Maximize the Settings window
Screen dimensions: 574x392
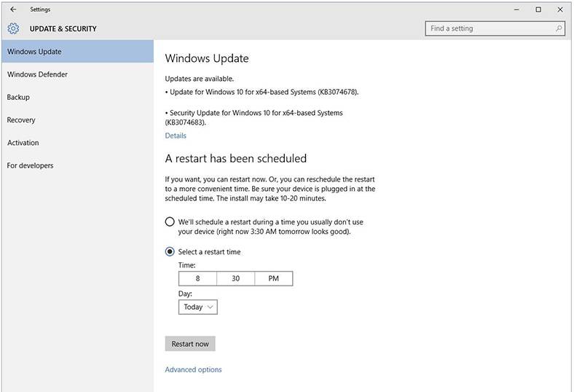pos(538,9)
